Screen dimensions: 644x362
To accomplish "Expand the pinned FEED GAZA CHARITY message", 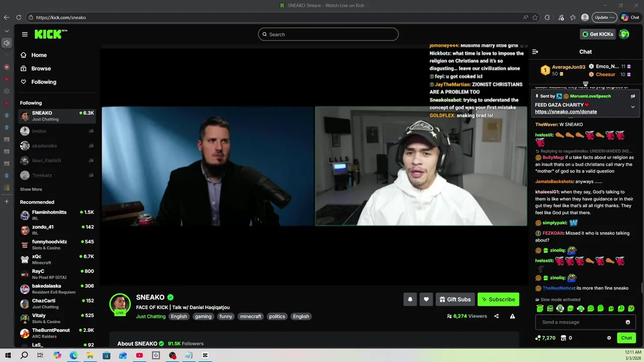I will tap(633, 107).
